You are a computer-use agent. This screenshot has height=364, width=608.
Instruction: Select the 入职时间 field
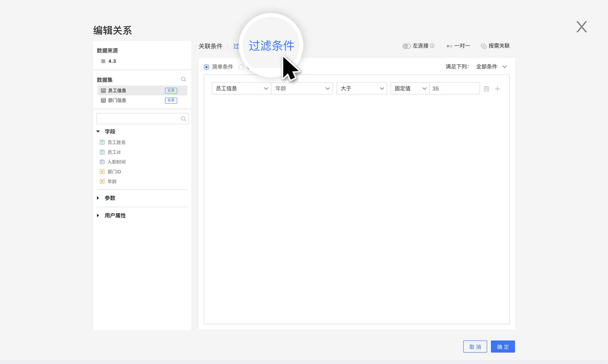pos(117,162)
